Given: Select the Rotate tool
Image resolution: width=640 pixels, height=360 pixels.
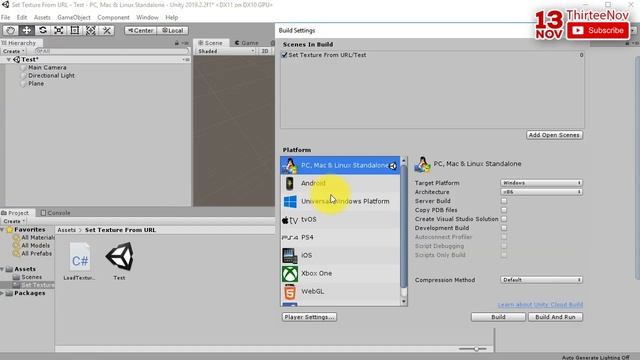Looking at the screenshot, I should pyautogui.click(x=42, y=30).
